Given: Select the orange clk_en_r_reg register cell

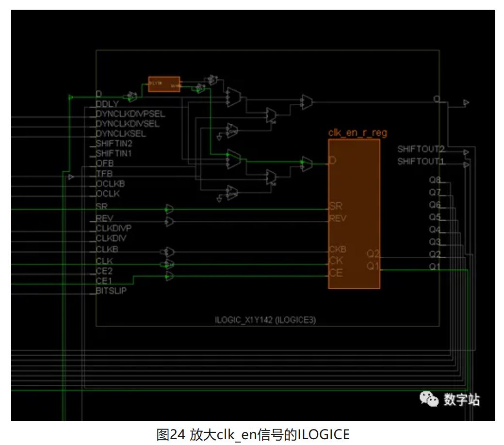Looking at the screenshot, I should 354,214.
